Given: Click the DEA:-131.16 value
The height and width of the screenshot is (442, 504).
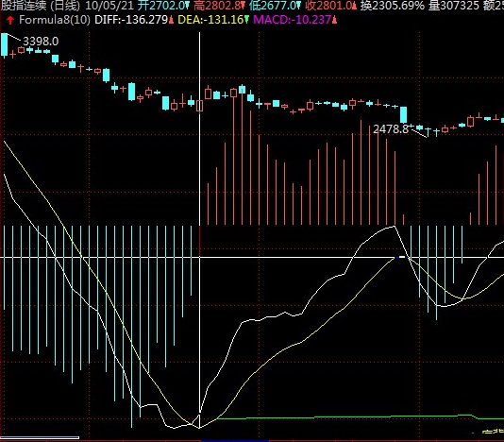Looking at the screenshot, I should [x=210, y=20].
